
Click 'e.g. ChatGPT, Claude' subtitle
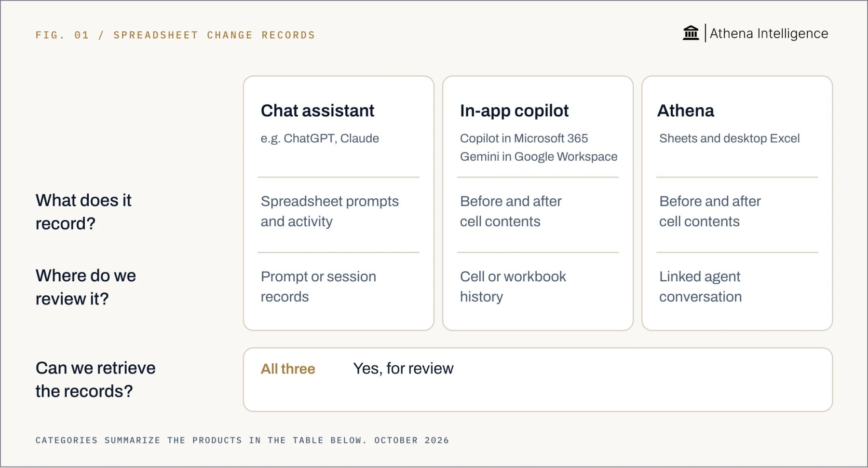[320, 138]
